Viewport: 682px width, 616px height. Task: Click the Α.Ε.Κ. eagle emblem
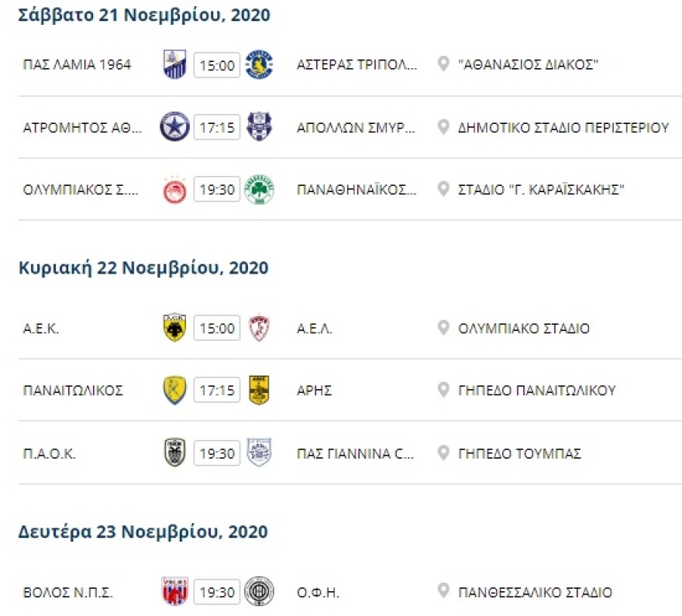(x=174, y=329)
